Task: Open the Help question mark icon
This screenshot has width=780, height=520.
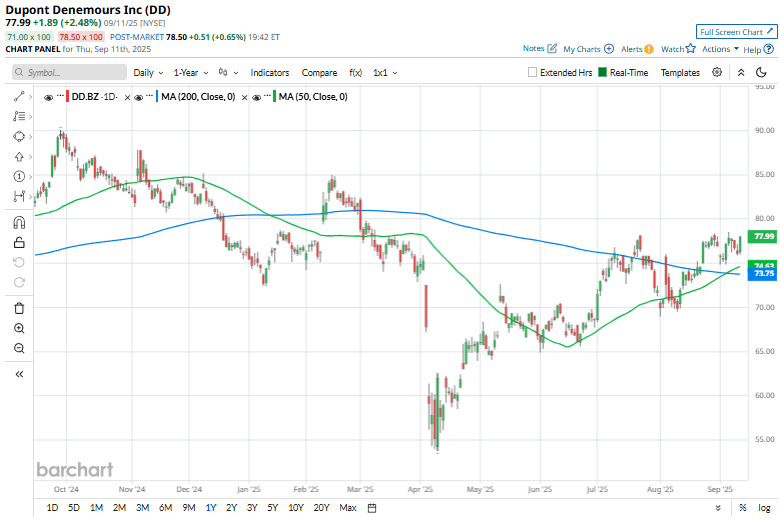Action: coord(769,49)
